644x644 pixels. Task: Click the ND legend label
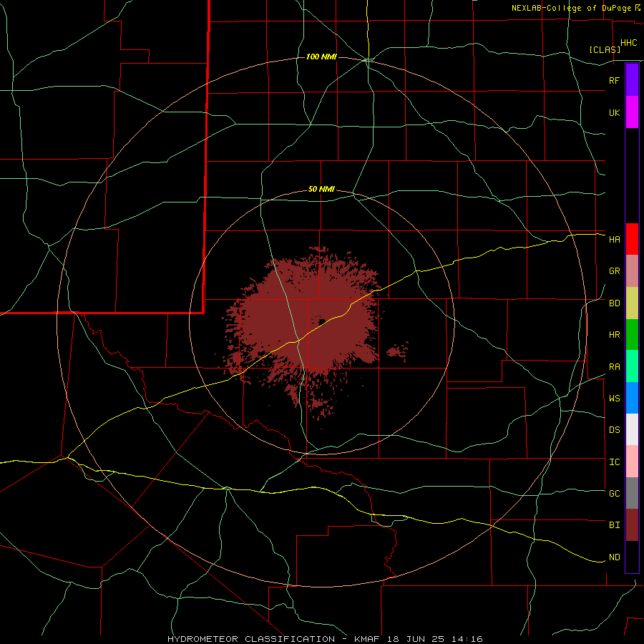[x=614, y=557]
